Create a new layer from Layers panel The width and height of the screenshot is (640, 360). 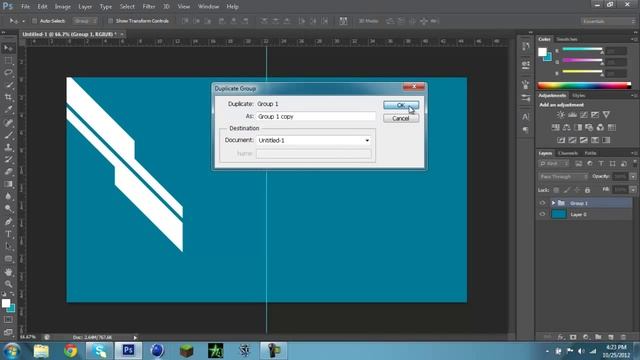tap(611, 337)
